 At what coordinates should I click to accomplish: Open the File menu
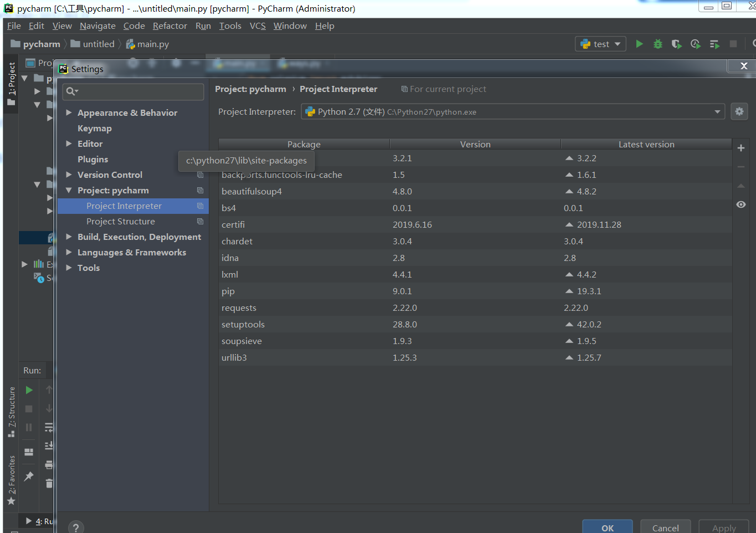tap(14, 25)
